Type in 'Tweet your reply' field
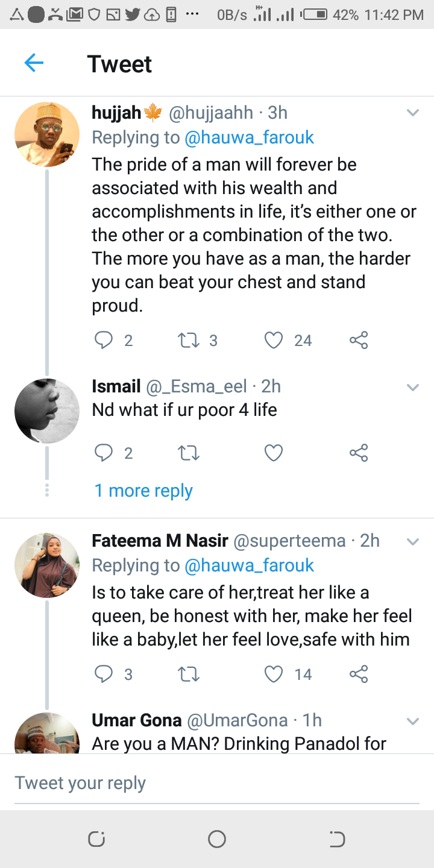Screen dimensions: 434x868 coord(217,783)
